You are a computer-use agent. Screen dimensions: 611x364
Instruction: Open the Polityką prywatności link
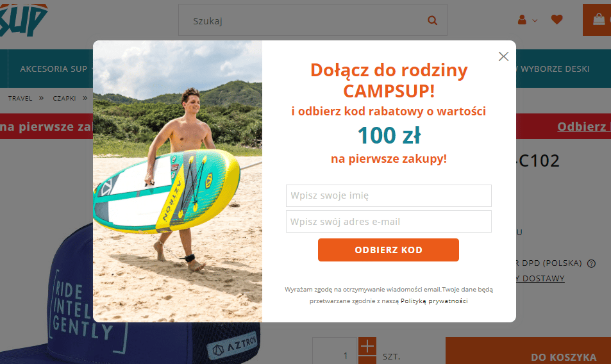point(434,301)
